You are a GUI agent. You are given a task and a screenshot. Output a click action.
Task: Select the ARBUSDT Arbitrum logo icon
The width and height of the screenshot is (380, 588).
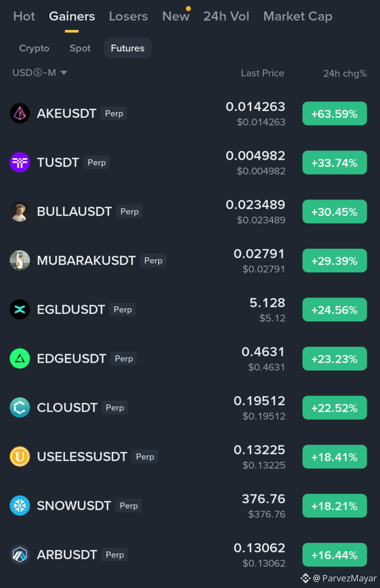click(x=20, y=554)
